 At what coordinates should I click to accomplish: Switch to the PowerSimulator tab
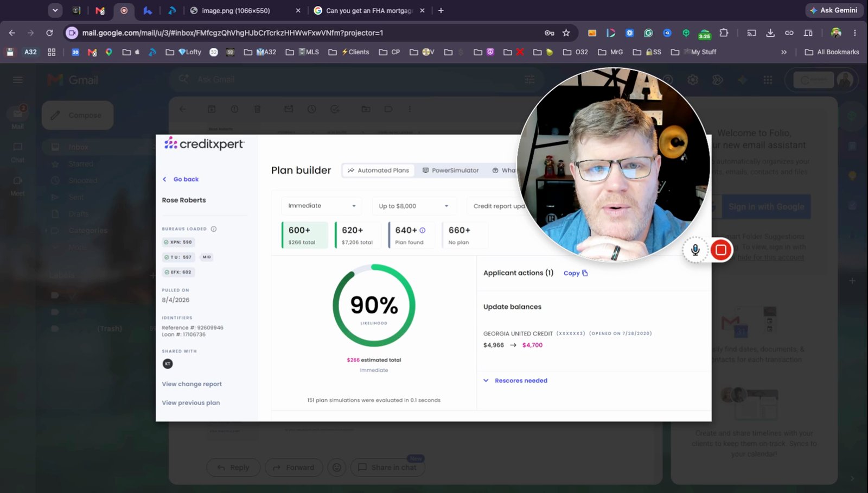click(450, 170)
